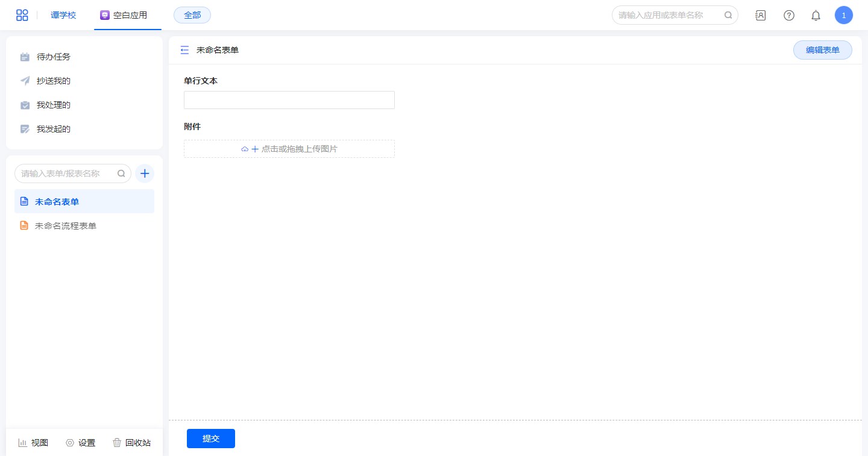Screen dimensions: 868x456
Task: Click the help question mark icon
Action: 788,16
